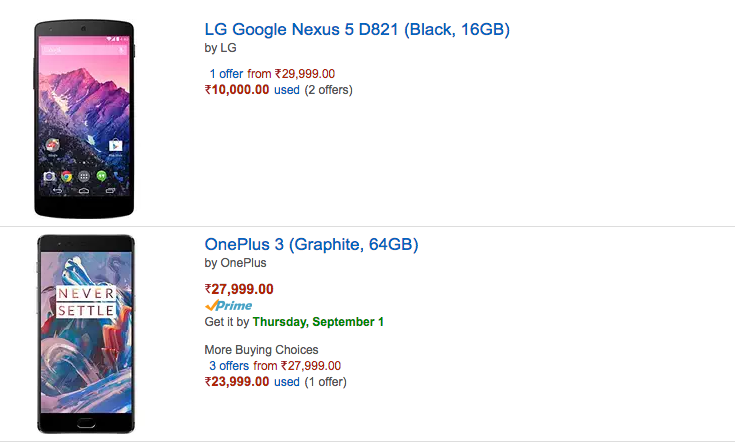Viewport: 735px width, 444px height.
Task: Click the 'More Buying Choices' heading
Action: 261,350
